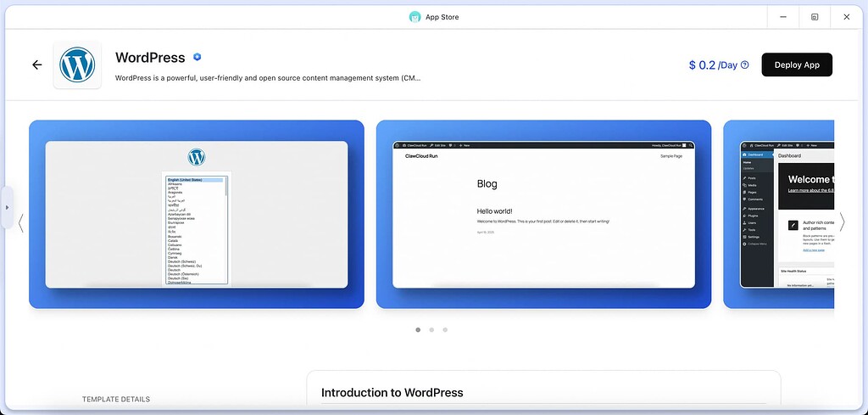Select the second carousel dot
Screen dimensions: 868x415
[x=431, y=329]
